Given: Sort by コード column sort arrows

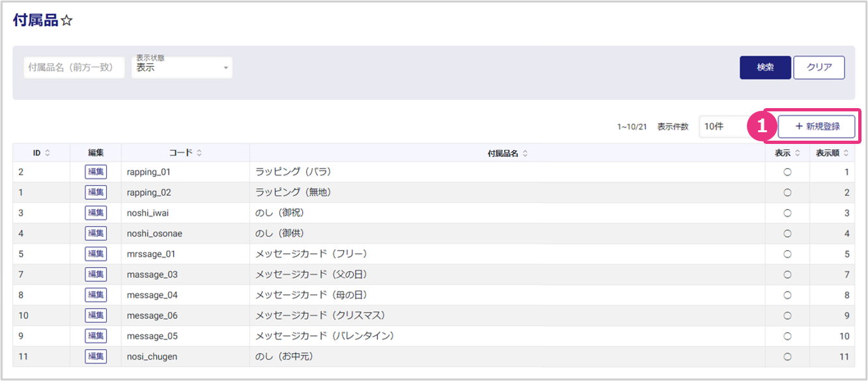Looking at the screenshot, I should tap(199, 153).
